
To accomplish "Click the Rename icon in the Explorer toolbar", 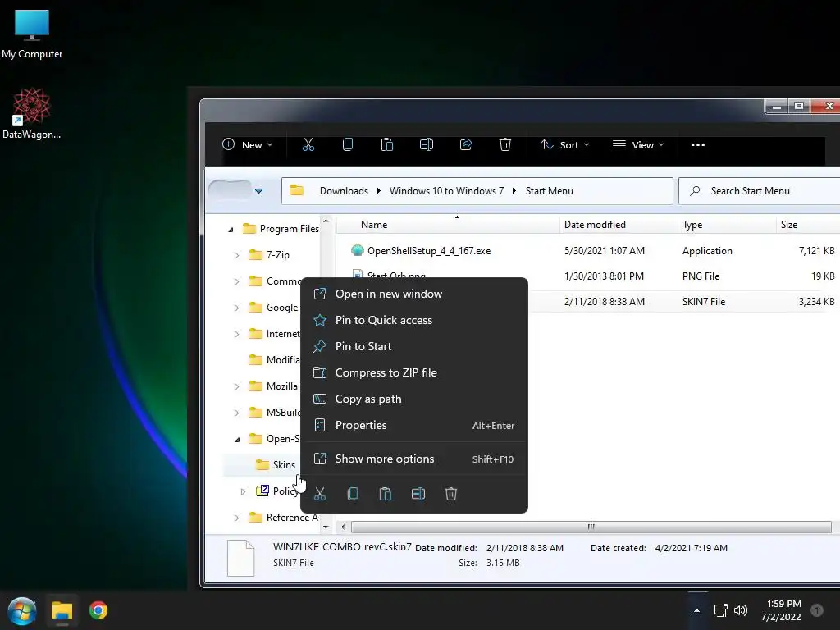I will click(x=427, y=144).
